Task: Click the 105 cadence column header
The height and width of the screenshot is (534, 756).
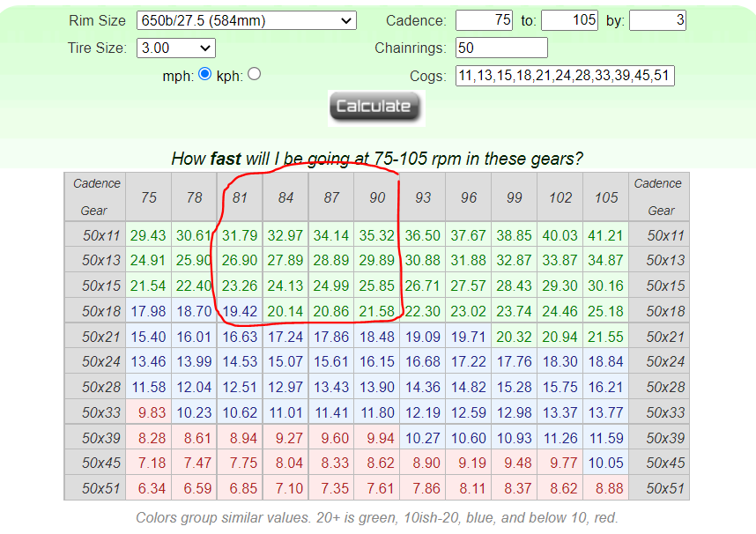Action: click(606, 197)
